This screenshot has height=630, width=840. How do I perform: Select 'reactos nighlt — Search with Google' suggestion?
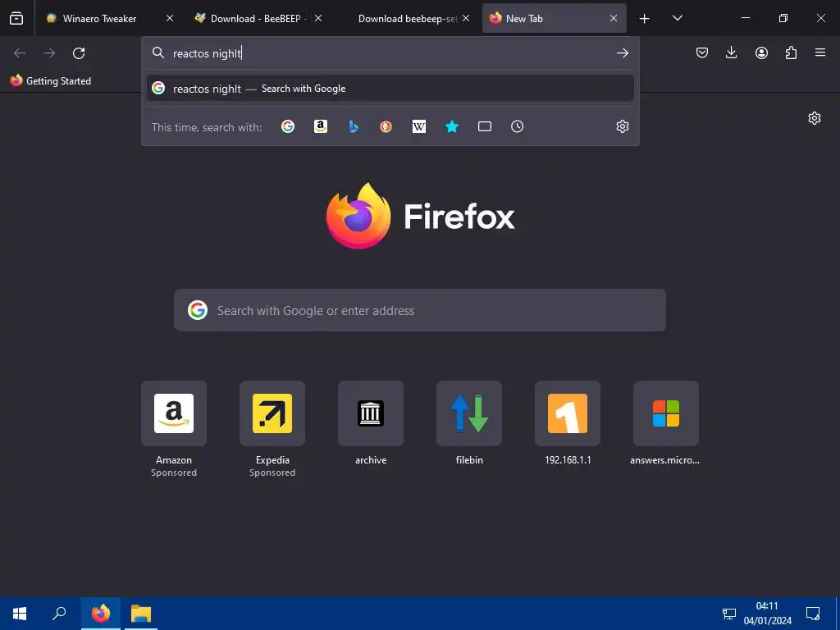coord(390,89)
